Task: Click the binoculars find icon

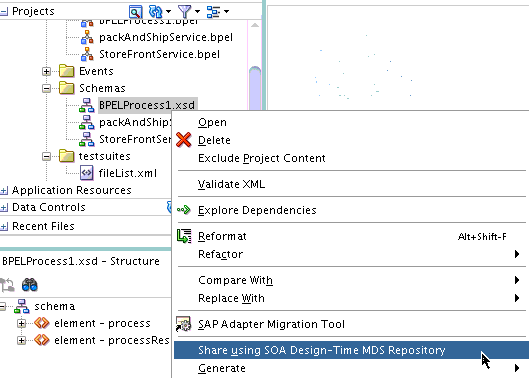Action: (30, 285)
